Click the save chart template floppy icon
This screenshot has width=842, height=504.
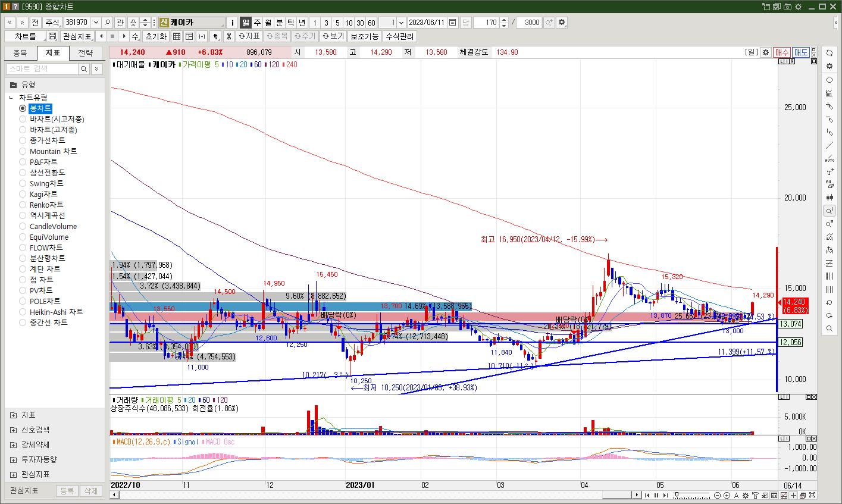tap(52, 36)
